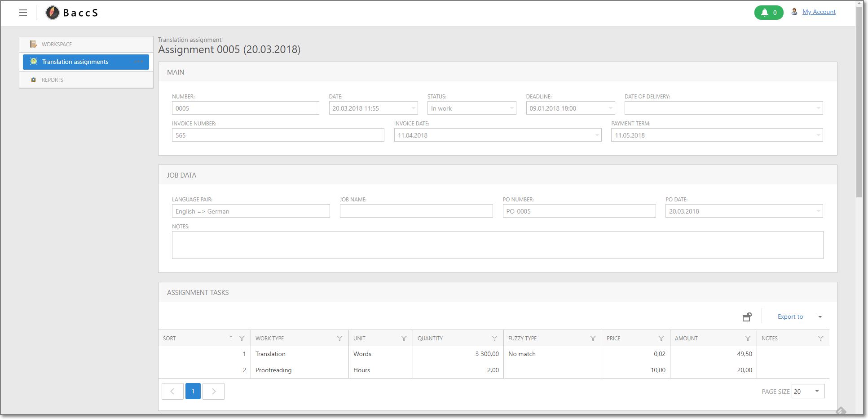Open My Account link
The width and height of the screenshot is (868, 419).
(819, 12)
